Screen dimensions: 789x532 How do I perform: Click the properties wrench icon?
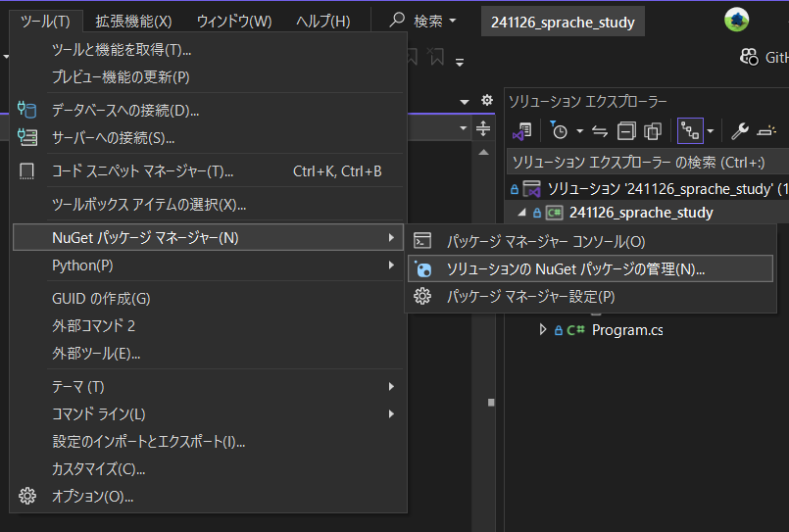(x=740, y=131)
